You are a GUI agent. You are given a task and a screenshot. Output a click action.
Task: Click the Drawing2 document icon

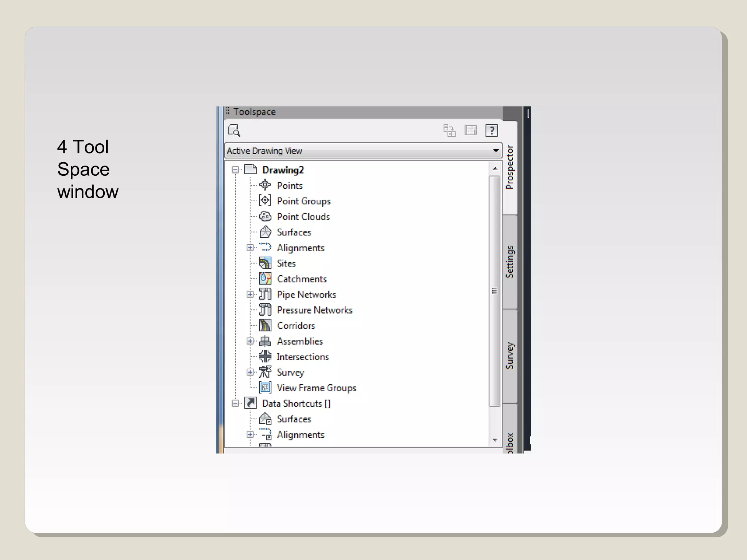[x=251, y=170]
